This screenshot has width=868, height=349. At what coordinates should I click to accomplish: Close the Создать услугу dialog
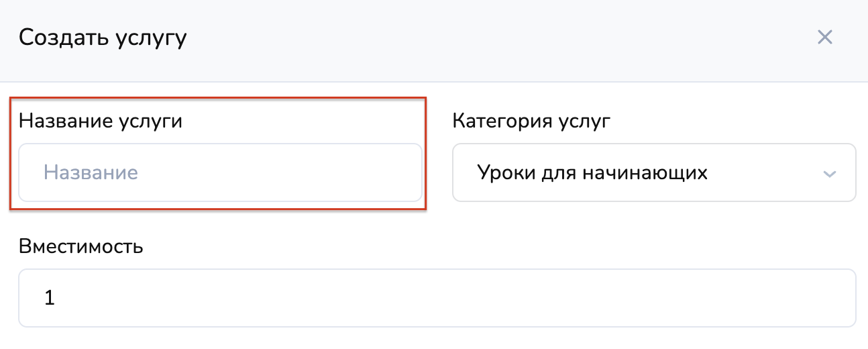824,38
